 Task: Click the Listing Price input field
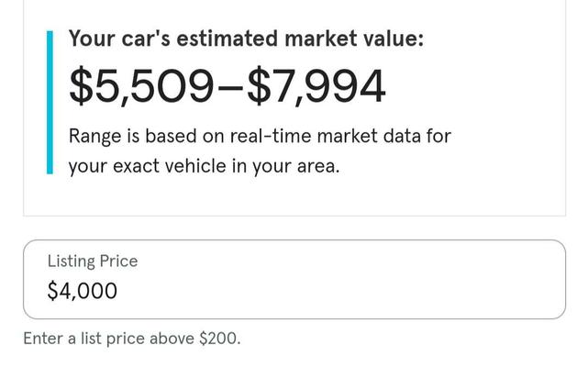[x=294, y=279]
